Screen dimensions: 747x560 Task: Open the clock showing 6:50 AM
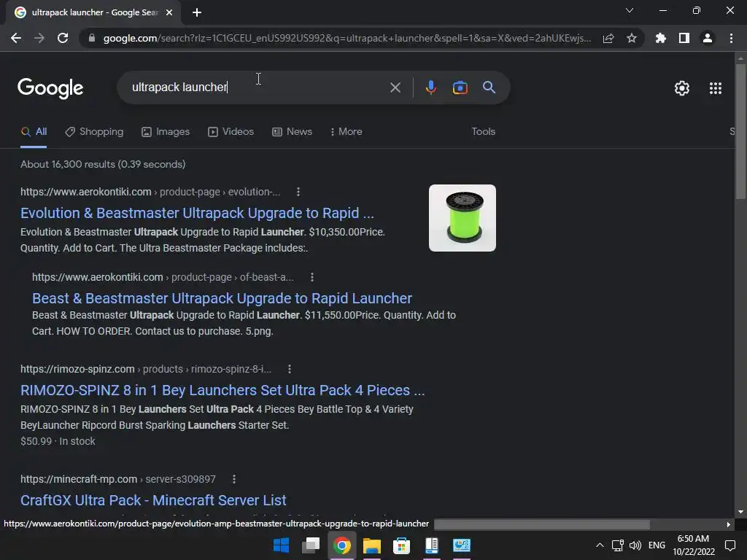click(694, 545)
